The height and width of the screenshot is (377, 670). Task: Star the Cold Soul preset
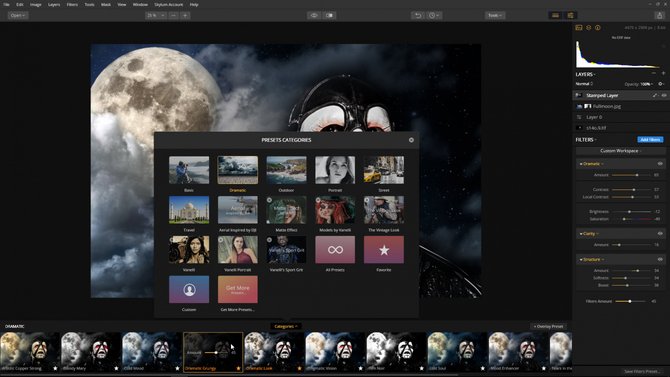point(483,368)
